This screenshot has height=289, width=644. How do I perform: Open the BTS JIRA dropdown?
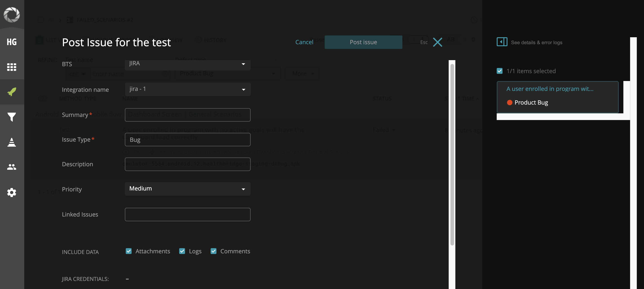[x=187, y=64]
